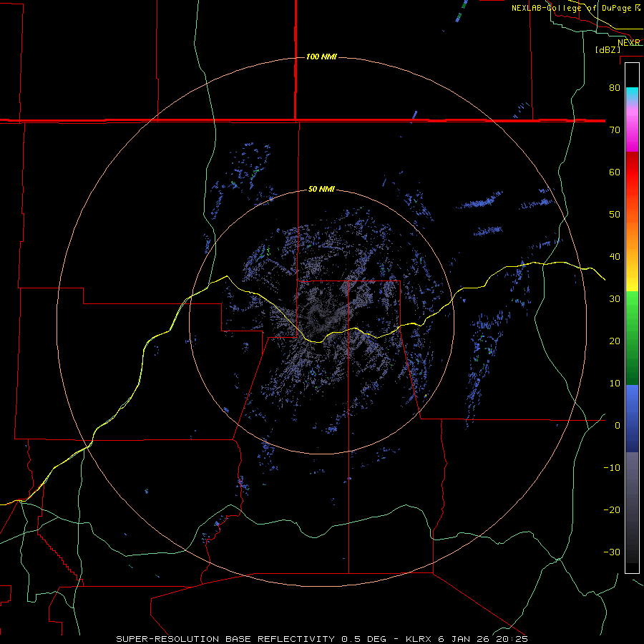Click the 50 NMI range ring label

point(321,190)
